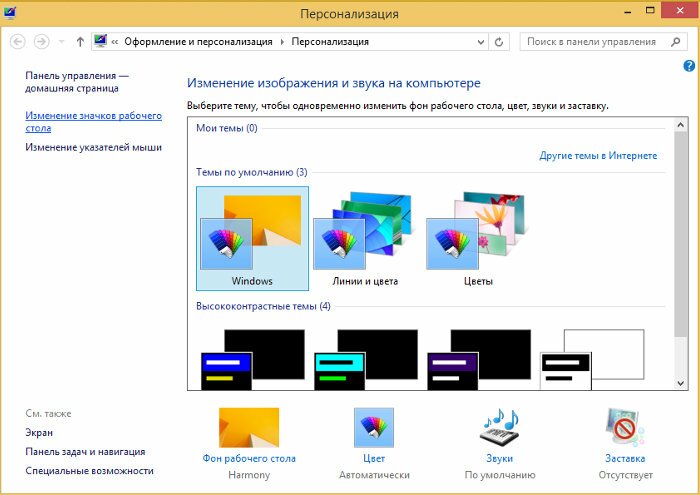Go up one level with Up arrow
The image size is (700, 495).
[80, 42]
